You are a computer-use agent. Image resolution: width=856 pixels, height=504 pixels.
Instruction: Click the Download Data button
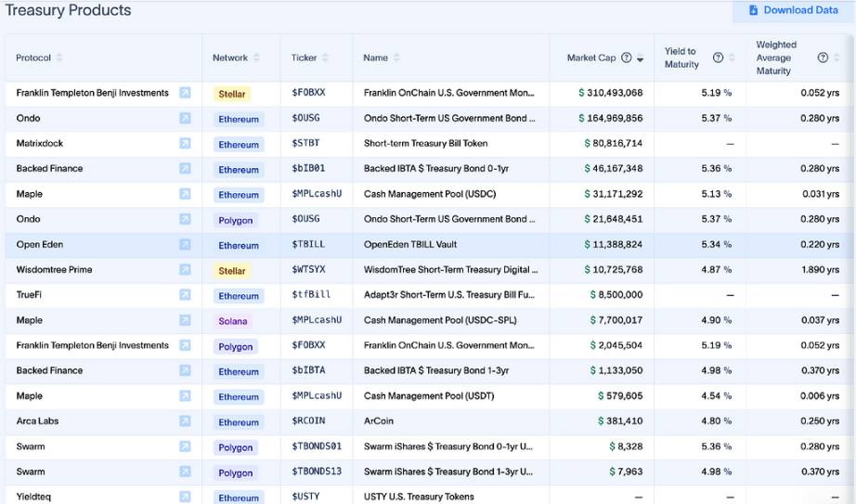point(793,10)
